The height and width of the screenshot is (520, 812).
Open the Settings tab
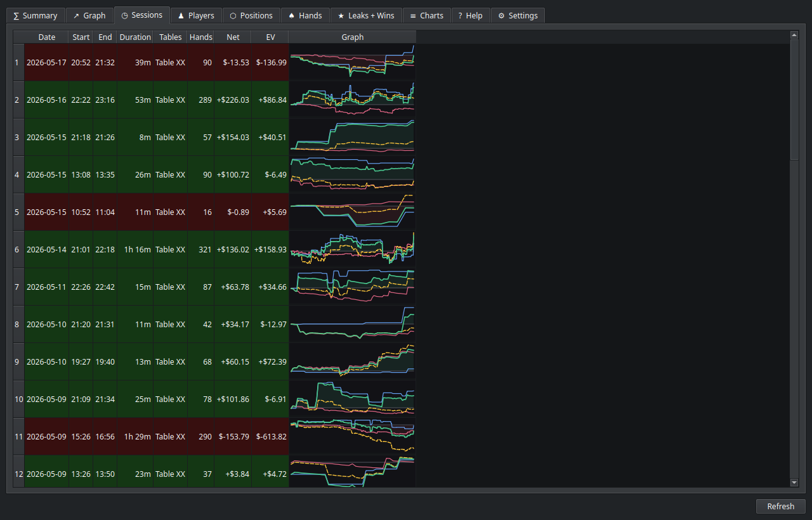(x=518, y=15)
